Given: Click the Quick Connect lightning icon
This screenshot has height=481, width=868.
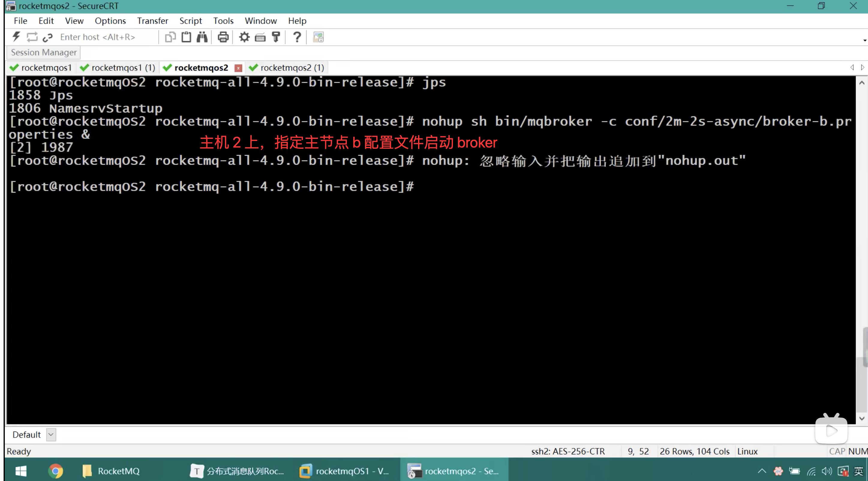Looking at the screenshot, I should click(x=16, y=37).
